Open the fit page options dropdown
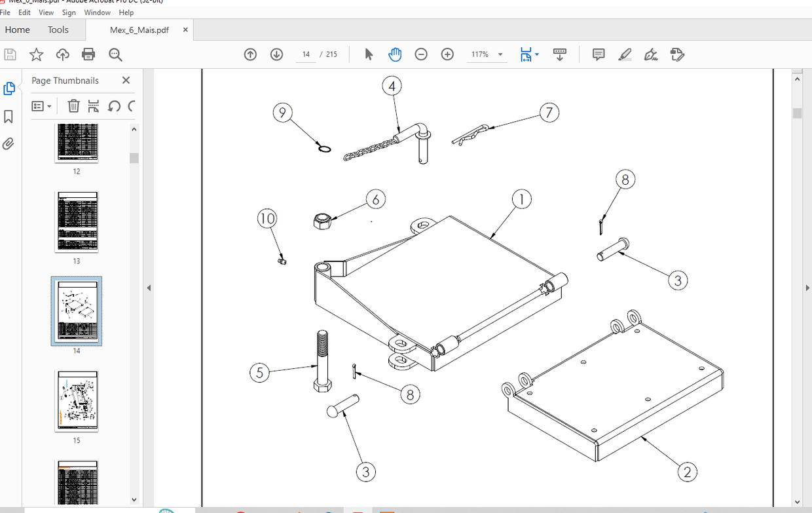This screenshot has height=513, width=812. [529, 55]
